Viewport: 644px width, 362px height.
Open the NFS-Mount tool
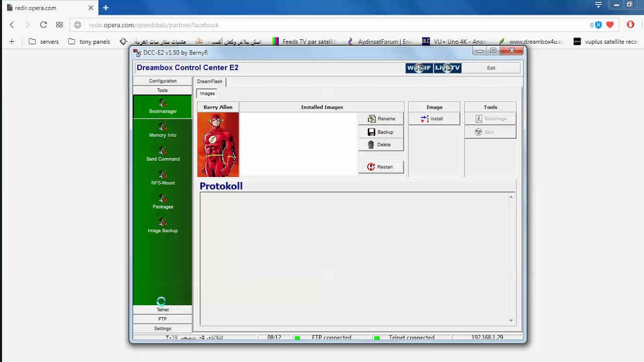pyautogui.click(x=163, y=178)
